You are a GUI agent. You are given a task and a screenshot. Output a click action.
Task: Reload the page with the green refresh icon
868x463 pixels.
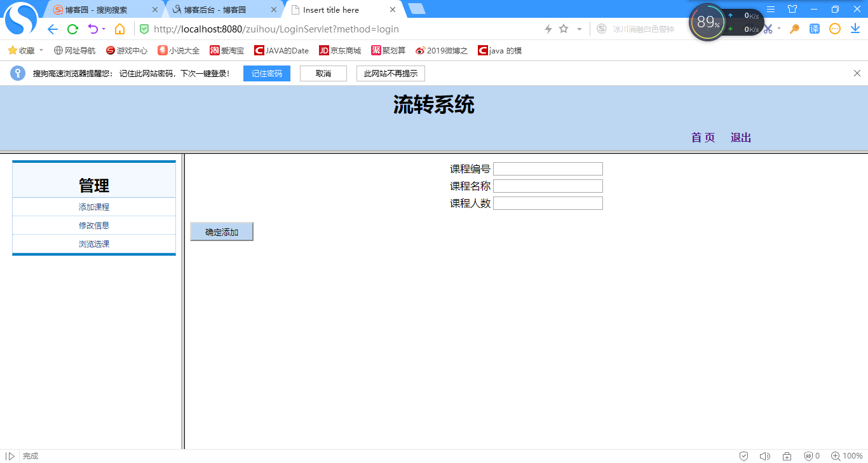(x=72, y=29)
